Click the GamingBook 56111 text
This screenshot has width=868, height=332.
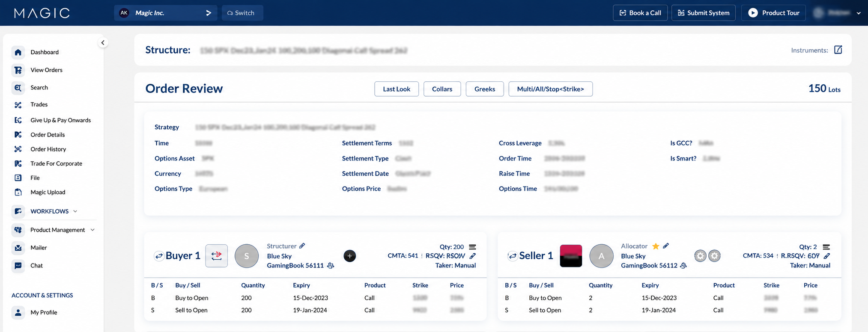(295, 266)
